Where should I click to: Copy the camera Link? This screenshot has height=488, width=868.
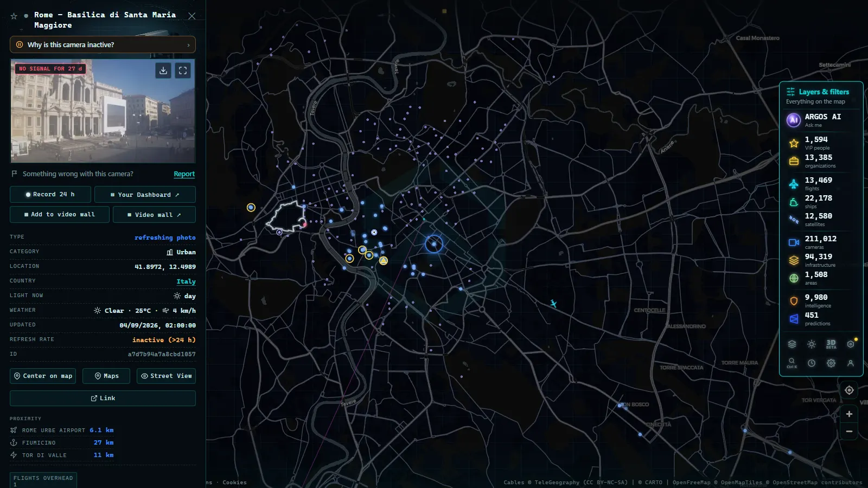click(x=103, y=398)
